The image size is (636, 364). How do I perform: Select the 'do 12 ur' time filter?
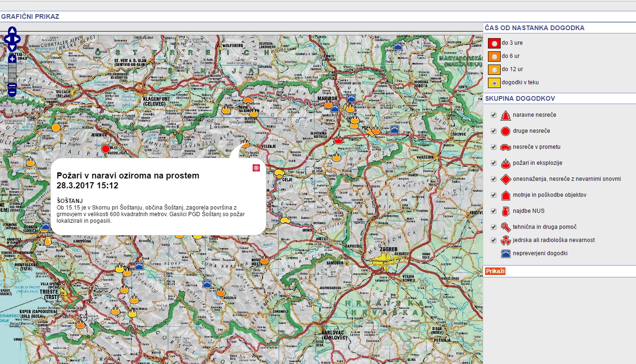(494, 69)
